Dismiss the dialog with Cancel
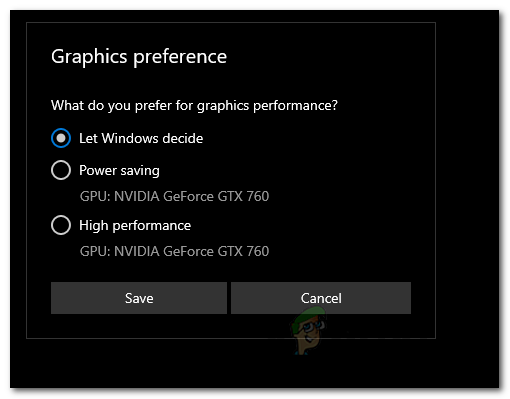This screenshot has height=399, width=510. [321, 298]
